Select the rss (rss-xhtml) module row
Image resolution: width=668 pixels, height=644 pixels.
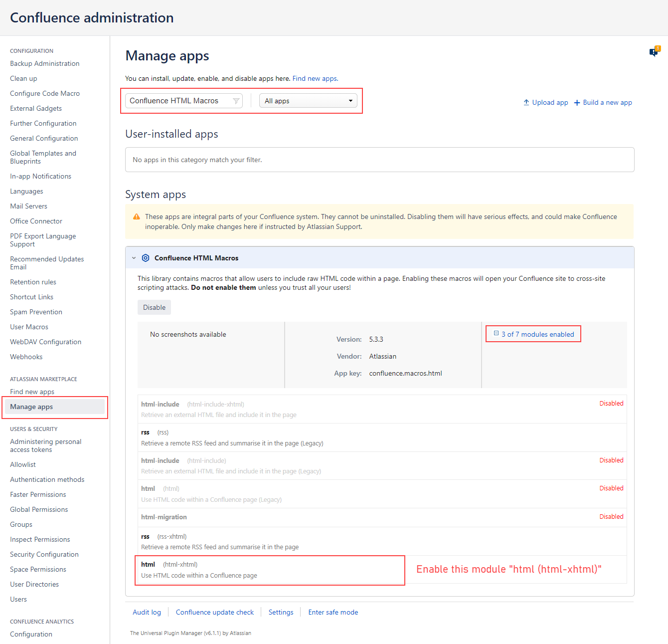[382, 541]
